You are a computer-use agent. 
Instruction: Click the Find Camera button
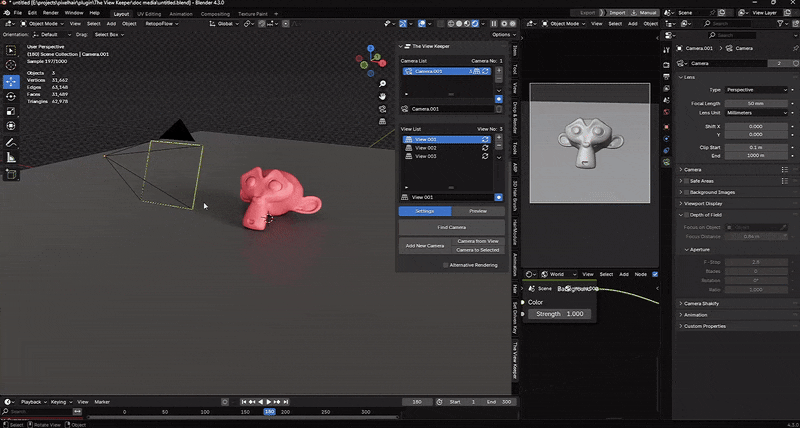click(452, 228)
